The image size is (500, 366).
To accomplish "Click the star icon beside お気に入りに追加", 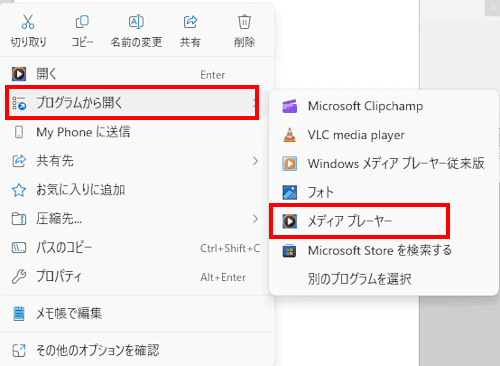I will (19, 190).
